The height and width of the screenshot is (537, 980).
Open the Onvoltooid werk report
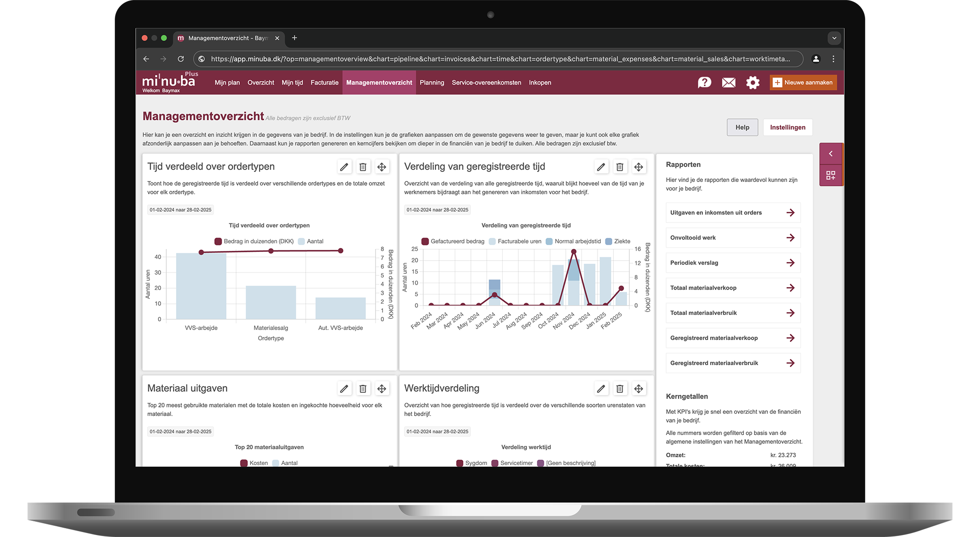[733, 238]
